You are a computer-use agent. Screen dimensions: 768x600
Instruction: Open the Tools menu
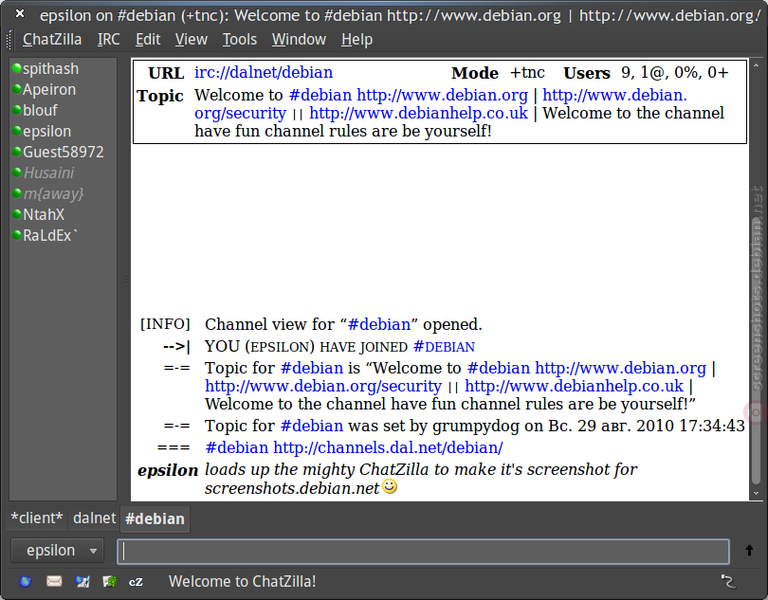240,39
